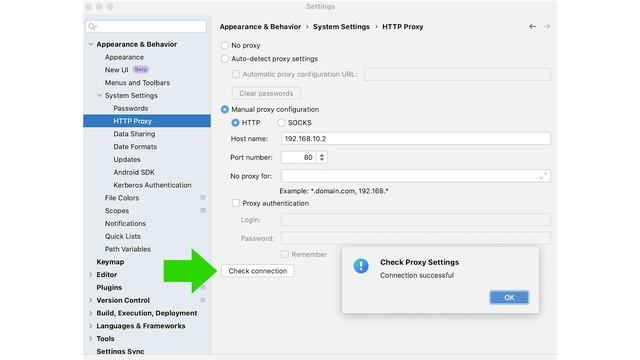Open Quick Lists settings
Image resolution: width=640 pixels, height=360 pixels.
122,236
